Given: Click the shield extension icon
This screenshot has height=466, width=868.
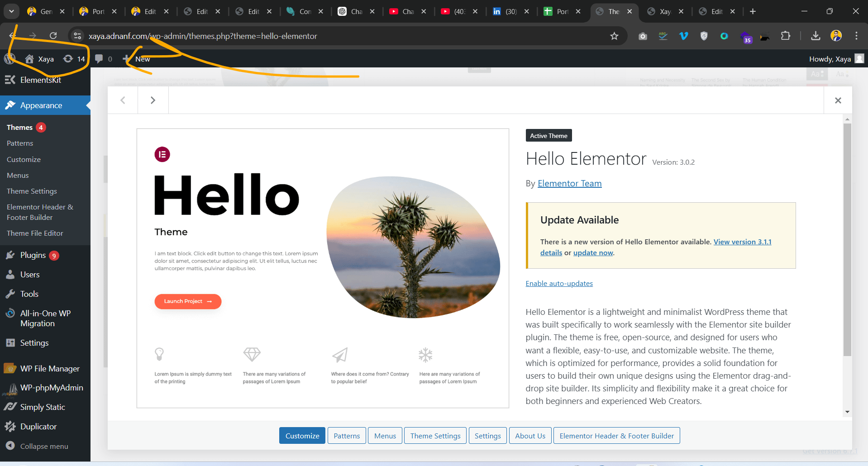Looking at the screenshot, I should 704,36.
